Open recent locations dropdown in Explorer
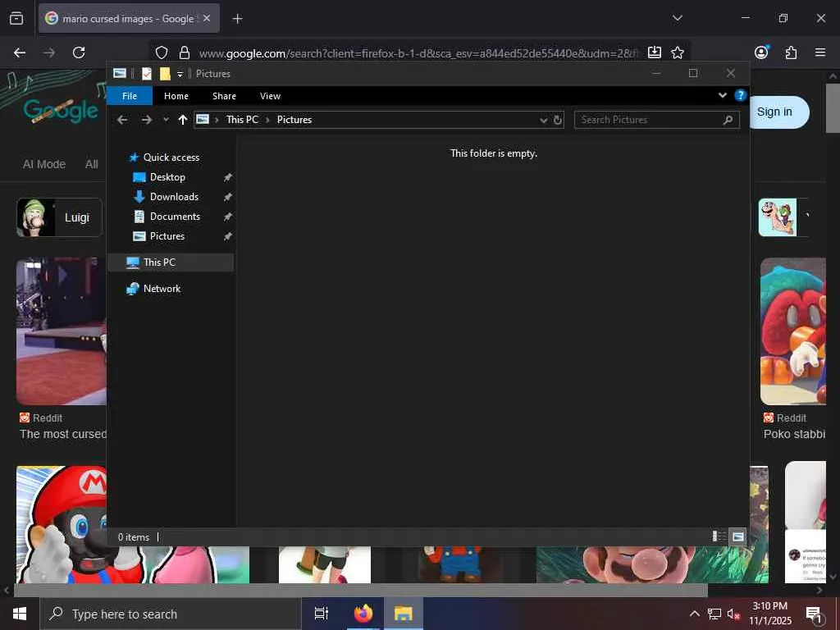 pos(166,120)
